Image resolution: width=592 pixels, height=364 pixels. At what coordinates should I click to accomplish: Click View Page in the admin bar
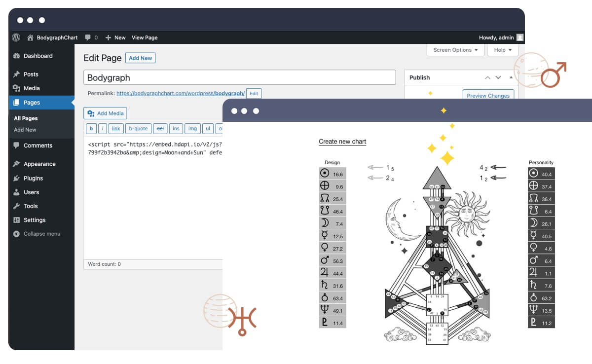144,37
